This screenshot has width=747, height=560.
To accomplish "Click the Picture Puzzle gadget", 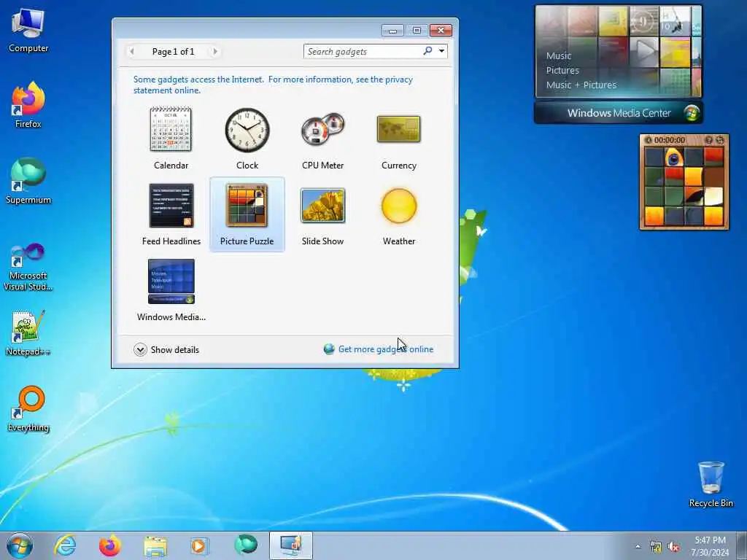I will 247,214.
